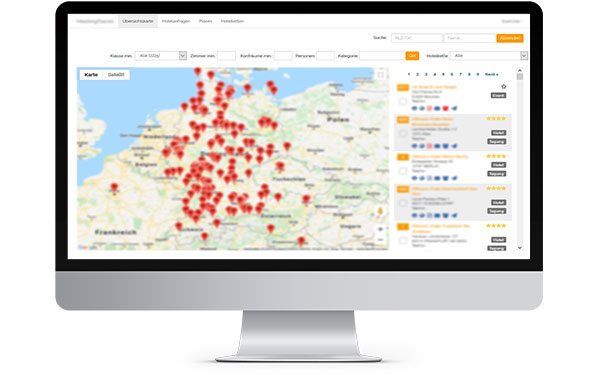Image resolution: width=600 pixels, height=375 pixels.
Task: Click the Personen input field
Action: (x=325, y=55)
